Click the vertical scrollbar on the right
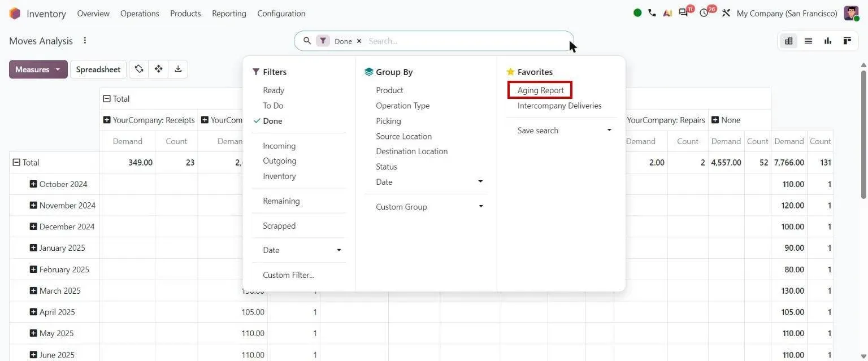The height and width of the screenshot is (361, 868). [x=863, y=134]
